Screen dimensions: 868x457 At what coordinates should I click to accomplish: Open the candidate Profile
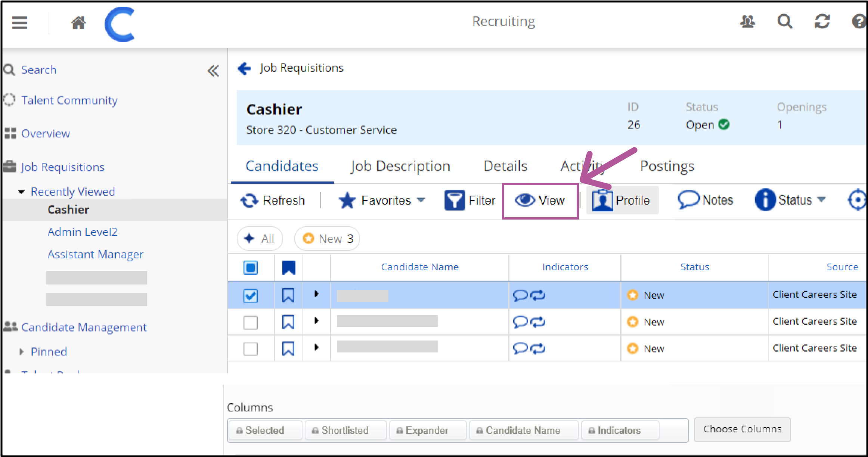pyautogui.click(x=621, y=200)
